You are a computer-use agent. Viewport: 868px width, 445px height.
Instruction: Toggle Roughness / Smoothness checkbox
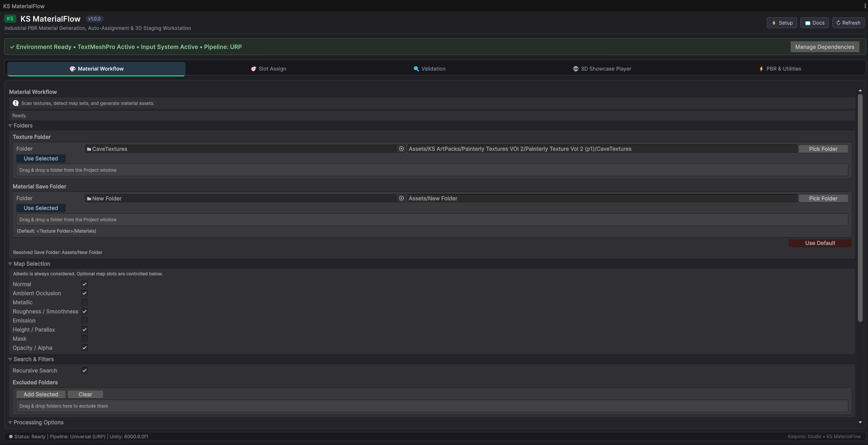click(85, 311)
